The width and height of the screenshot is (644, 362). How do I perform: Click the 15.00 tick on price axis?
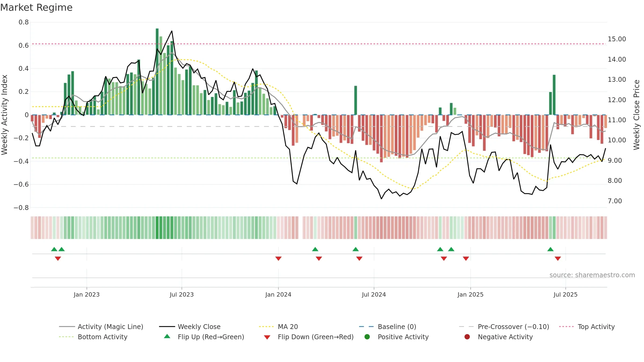click(x=617, y=39)
